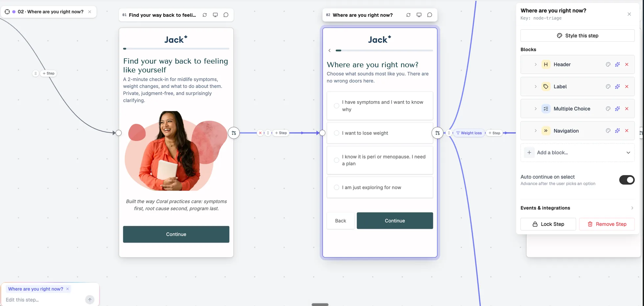Image resolution: width=644 pixels, height=306 pixels.
Task: Click Style this step button
Action: coord(578,35)
